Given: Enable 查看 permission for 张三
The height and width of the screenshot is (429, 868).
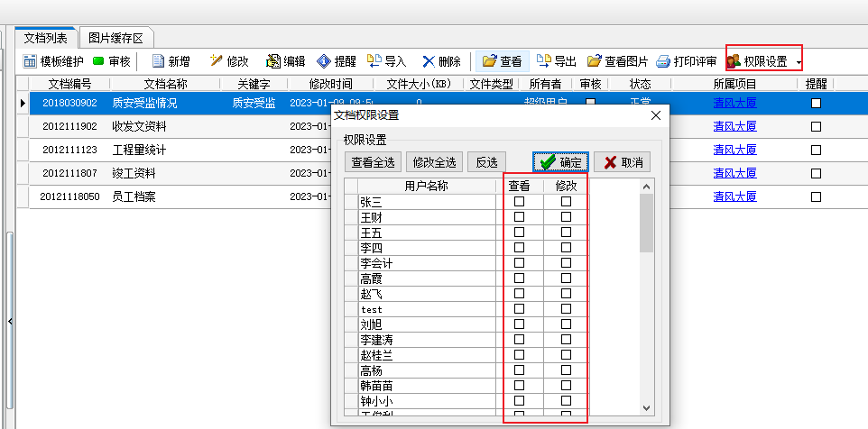Looking at the screenshot, I should click(x=519, y=203).
